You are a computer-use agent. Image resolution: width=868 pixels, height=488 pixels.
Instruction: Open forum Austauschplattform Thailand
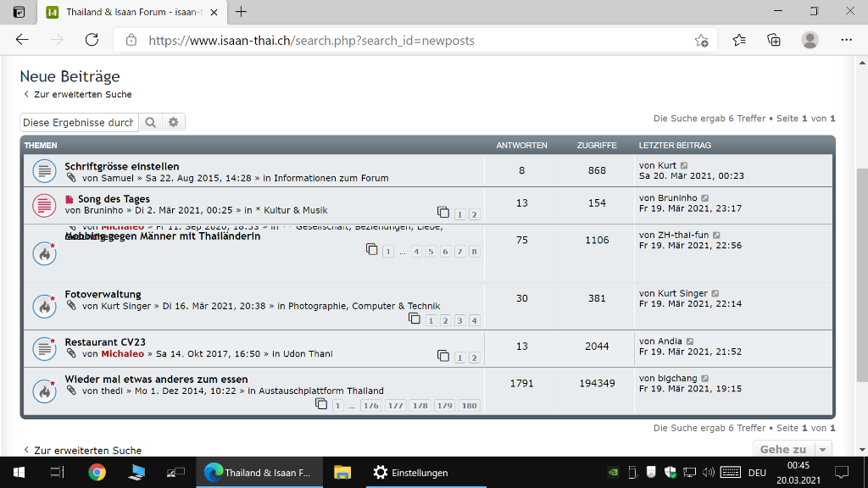point(321,391)
